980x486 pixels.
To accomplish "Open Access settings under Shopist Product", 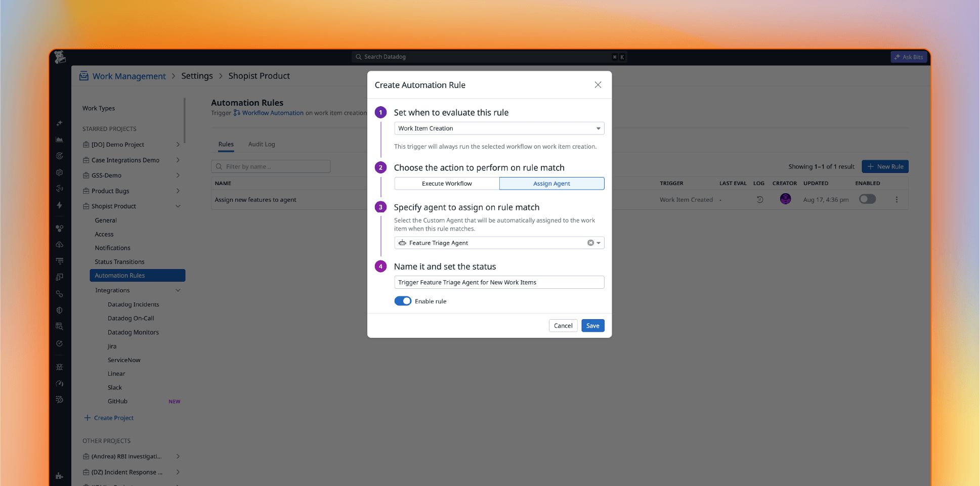I will pos(104,234).
